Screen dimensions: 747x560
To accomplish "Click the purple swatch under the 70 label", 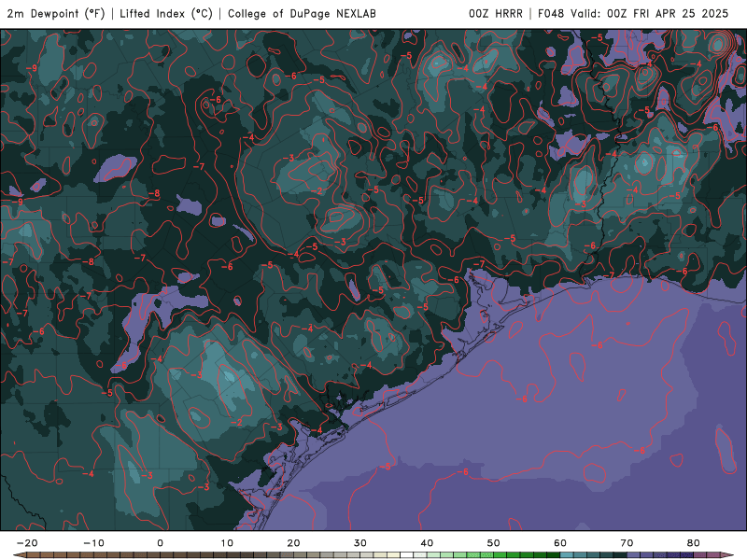I will pos(634,555).
